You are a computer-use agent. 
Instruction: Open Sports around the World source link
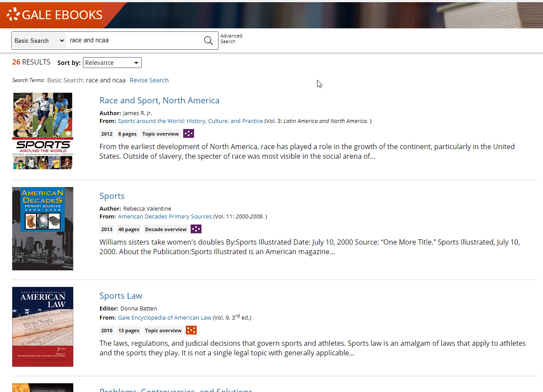(x=190, y=121)
